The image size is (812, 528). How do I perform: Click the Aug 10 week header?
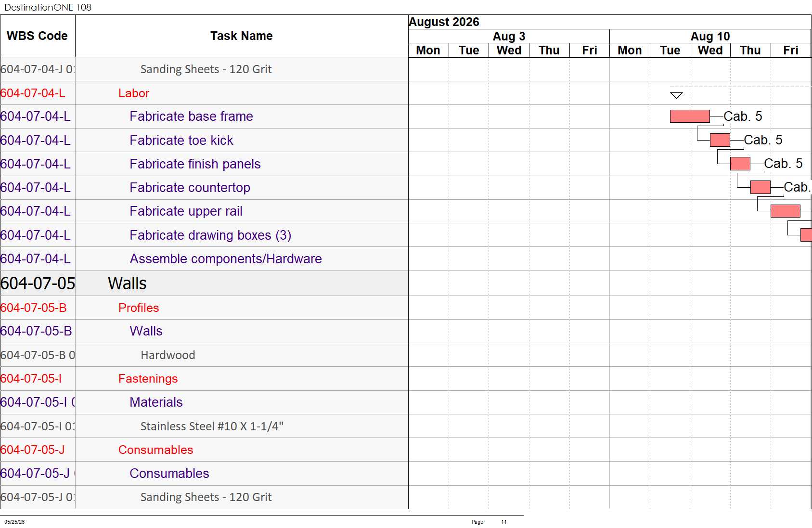coord(710,37)
